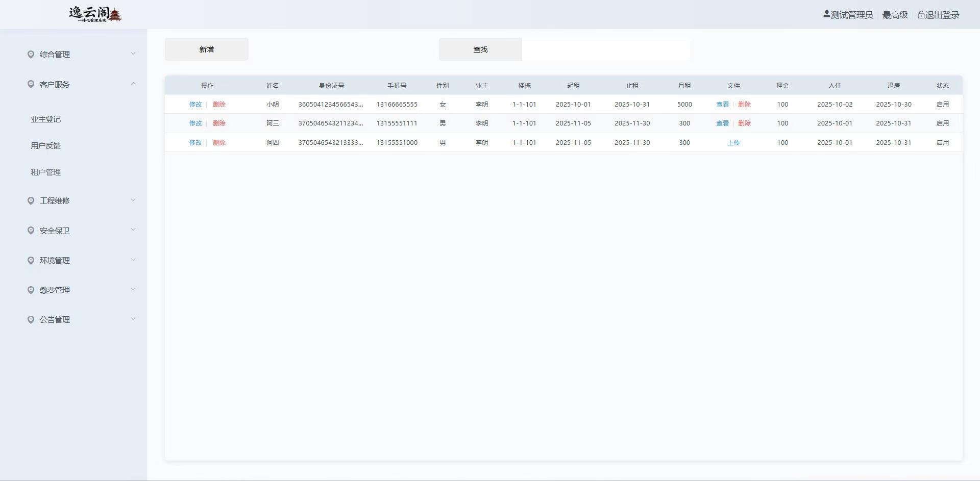
Task: Open the 业主登记 submenu item
Action: point(46,119)
